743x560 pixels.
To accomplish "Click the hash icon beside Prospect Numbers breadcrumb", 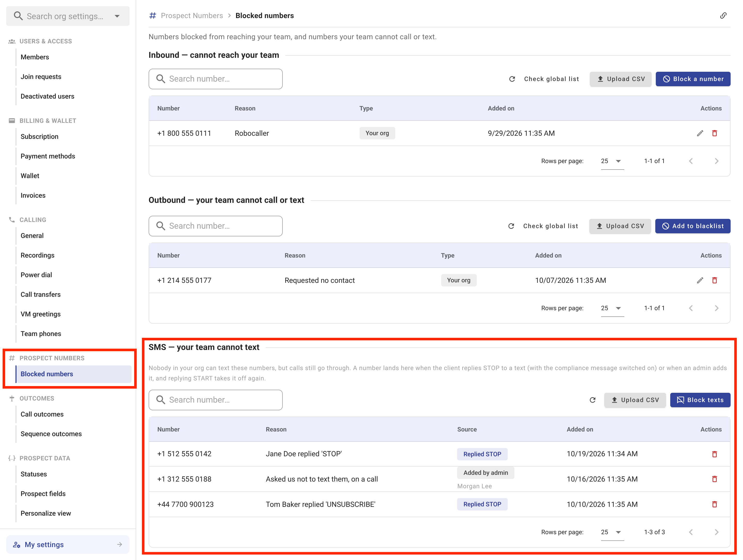I will pyautogui.click(x=153, y=15).
